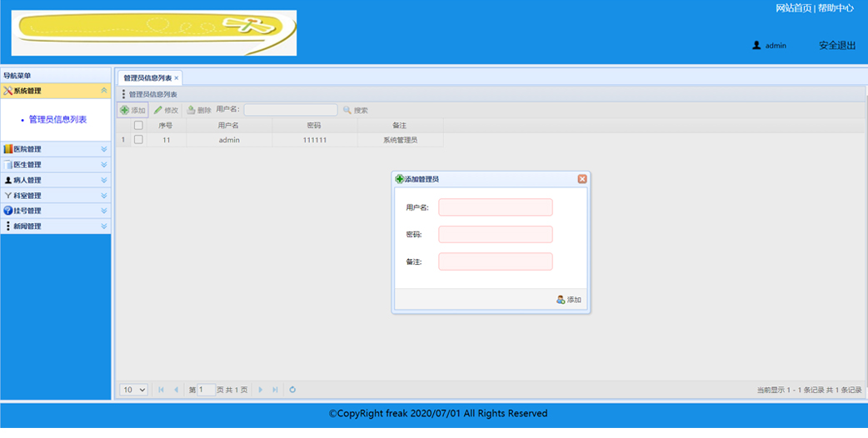Screen dimensions: 868x438
Task: Click the refresh icon in pagination bar
Action: click(x=292, y=390)
